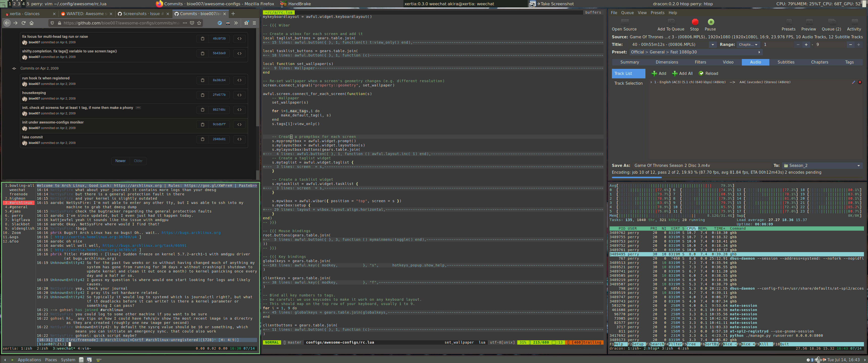Open the Preset selector Fast 1080p30

(696, 52)
